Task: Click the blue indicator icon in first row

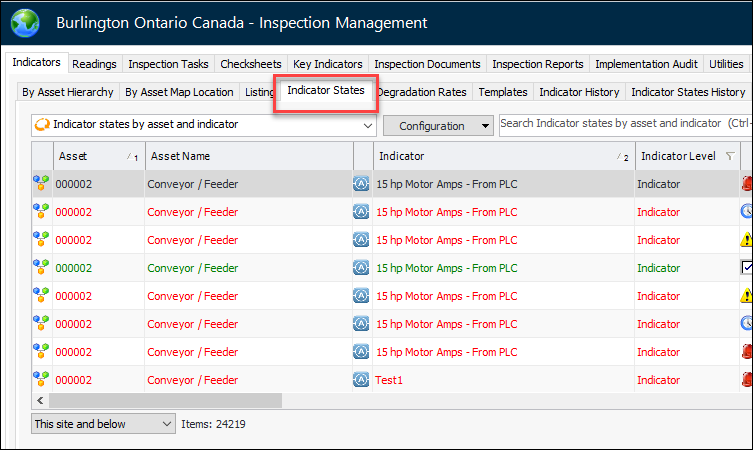Action: [x=361, y=184]
